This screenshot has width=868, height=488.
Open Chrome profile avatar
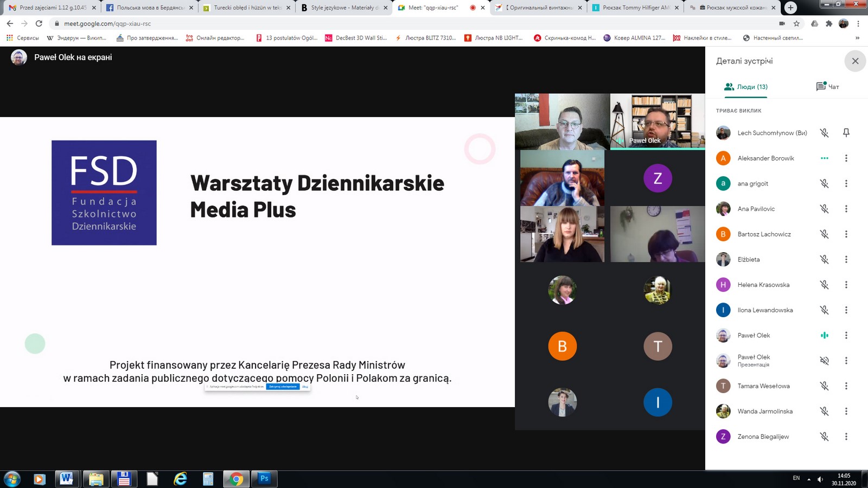pyautogui.click(x=844, y=23)
